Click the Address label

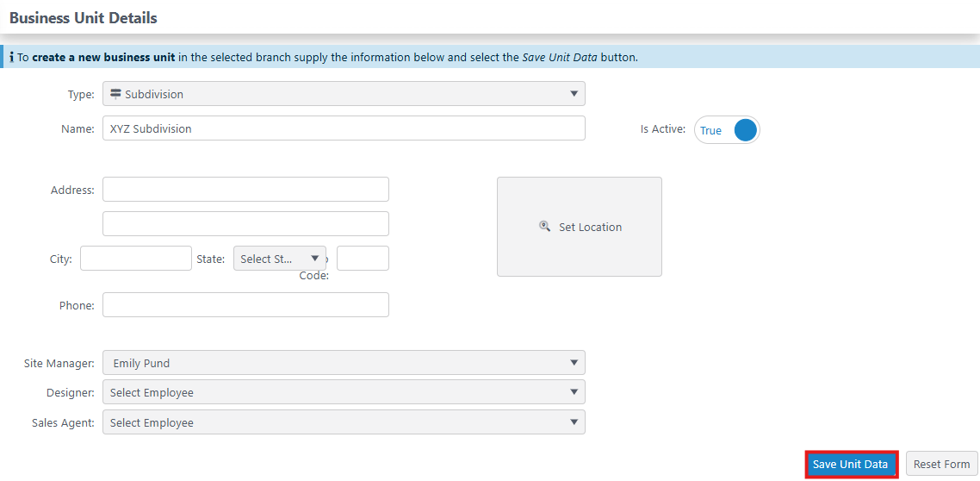[x=71, y=191]
